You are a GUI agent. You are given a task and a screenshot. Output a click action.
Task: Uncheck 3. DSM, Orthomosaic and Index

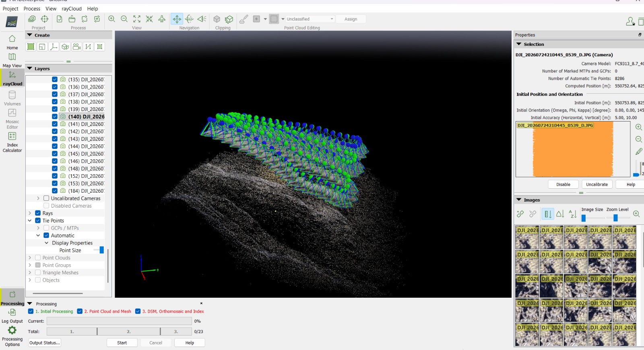(138, 311)
